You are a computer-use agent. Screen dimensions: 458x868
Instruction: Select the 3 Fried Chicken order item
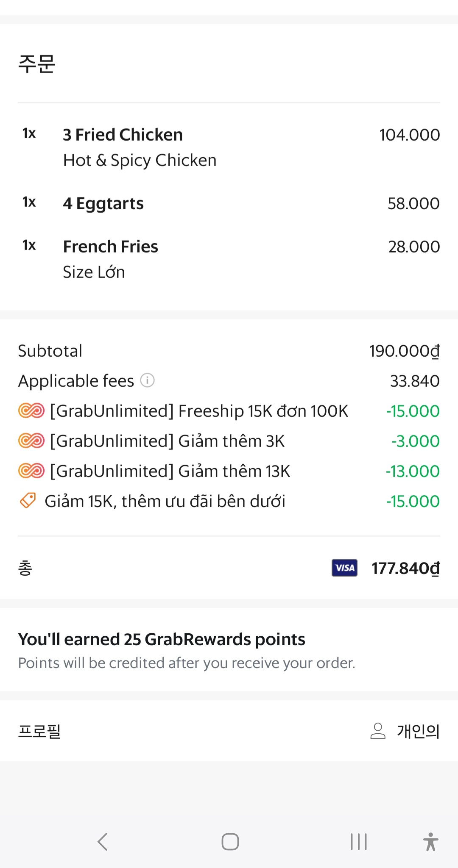[123, 135]
